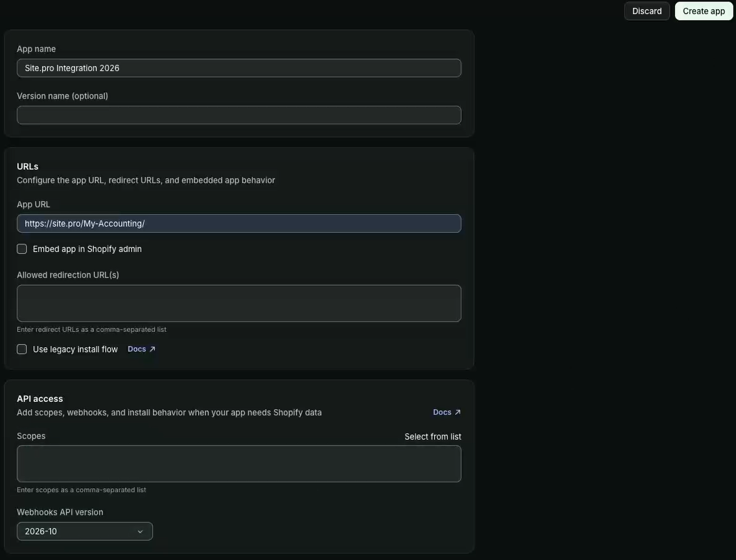Toggle Use legacy install flow checkbox
736x560 pixels.
coord(21,349)
